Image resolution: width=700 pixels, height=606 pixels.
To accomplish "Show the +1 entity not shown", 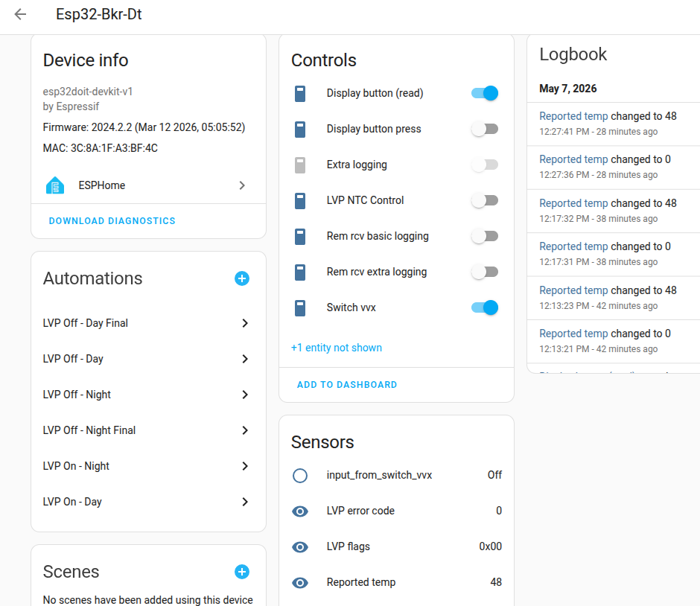I will coord(337,348).
